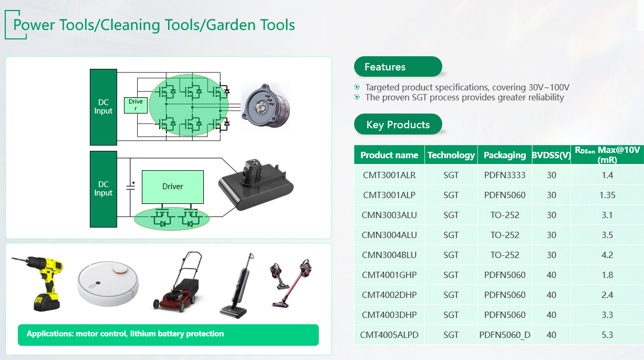Switch to the Key Products section

tap(398, 124)
